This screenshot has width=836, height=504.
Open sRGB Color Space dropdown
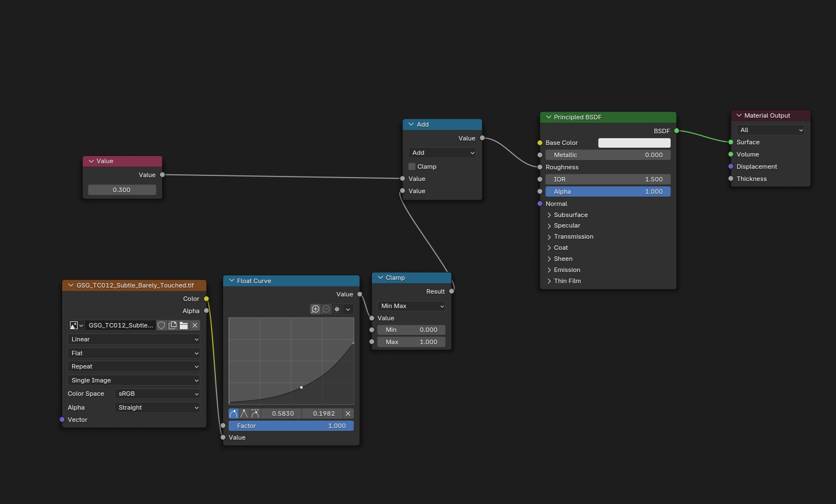click(157, 394)
